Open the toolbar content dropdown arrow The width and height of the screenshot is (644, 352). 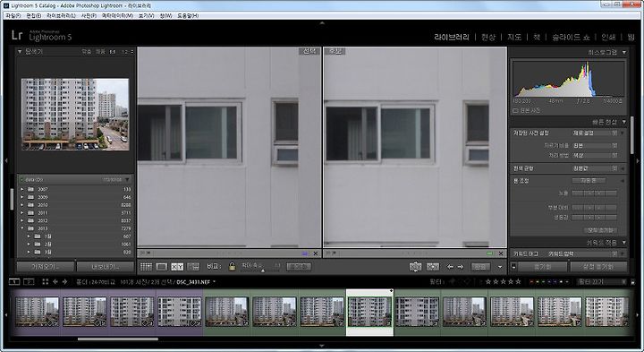[x=500, y=267]
